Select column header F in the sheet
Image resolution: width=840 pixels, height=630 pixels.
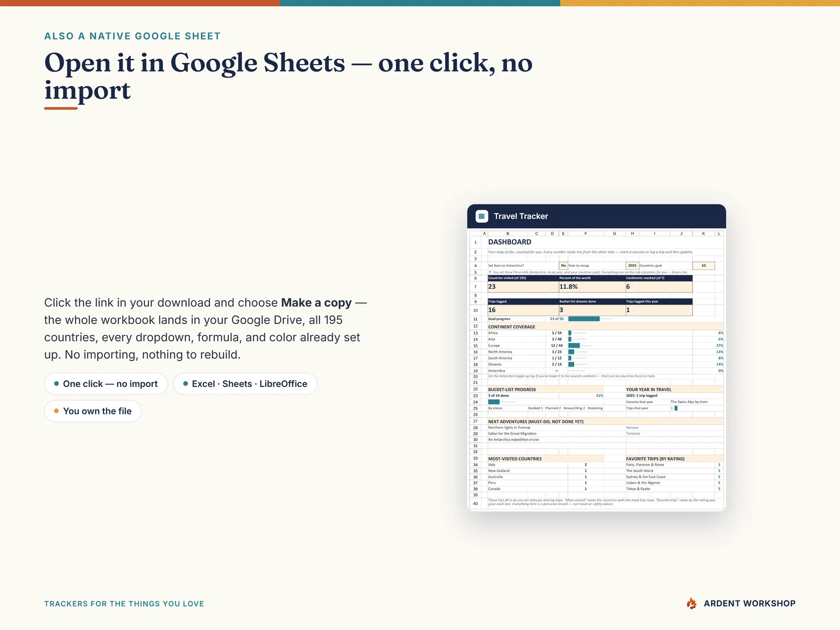pyautogui.click(x=585, y=233)
